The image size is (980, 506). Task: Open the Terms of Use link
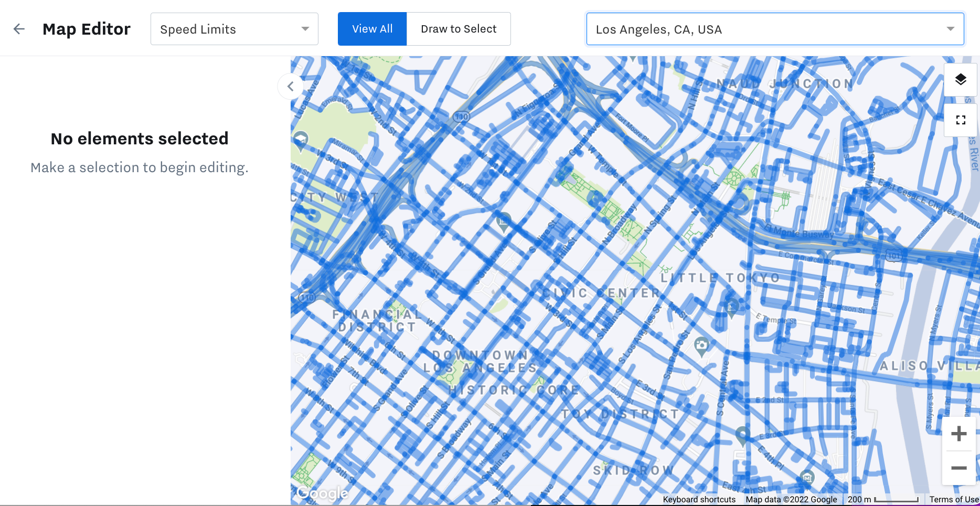[954, 500]
